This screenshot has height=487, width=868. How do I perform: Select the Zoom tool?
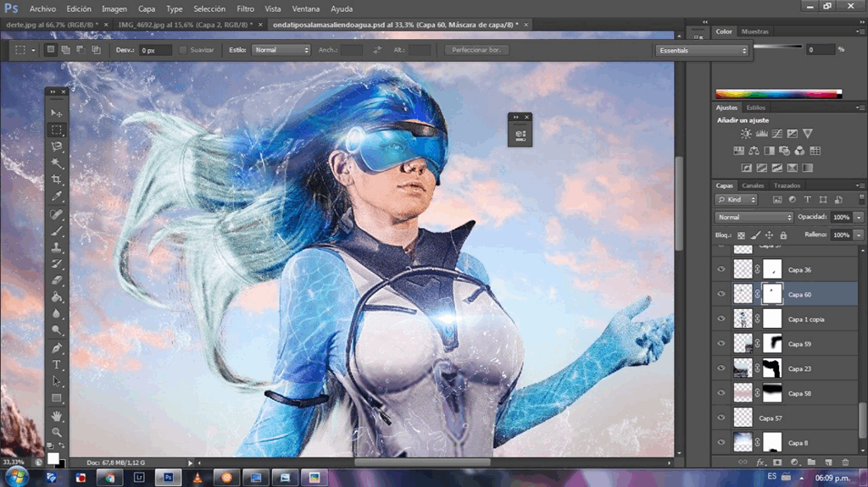(x=57, y=432)
